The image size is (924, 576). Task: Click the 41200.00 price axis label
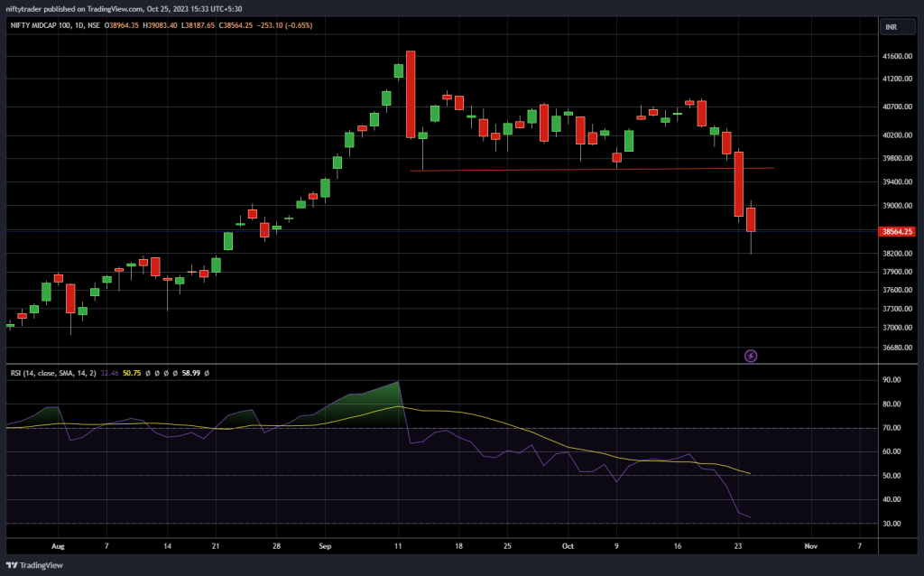click(897, 79)
